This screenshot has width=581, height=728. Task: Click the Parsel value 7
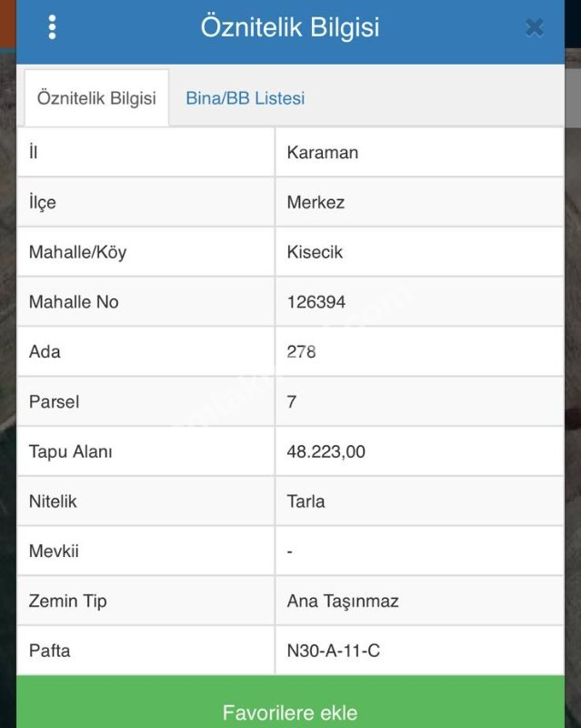tap(292, 401)
